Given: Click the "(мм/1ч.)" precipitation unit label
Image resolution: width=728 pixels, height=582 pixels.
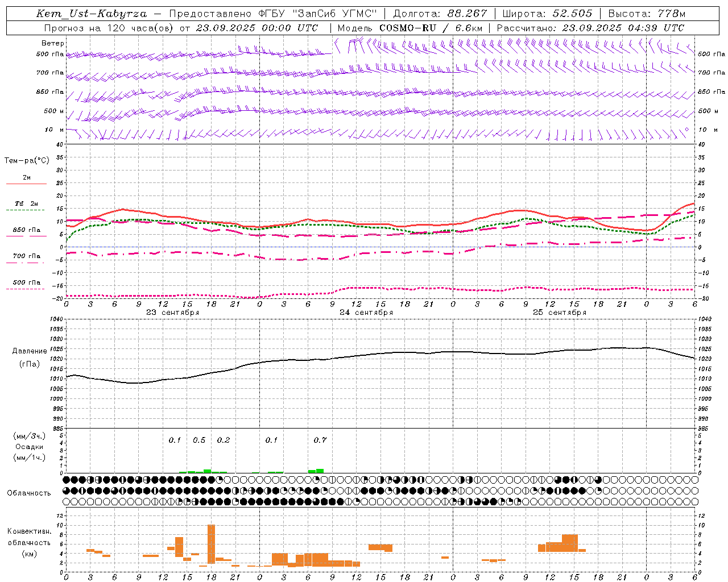Looking at the screenshot, I should point(30,458).
